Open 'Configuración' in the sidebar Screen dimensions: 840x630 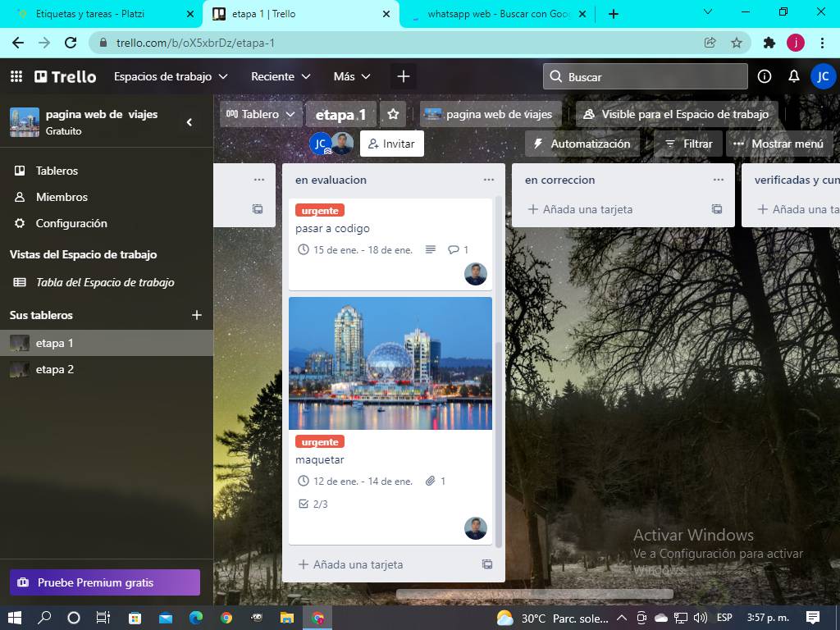107,223
